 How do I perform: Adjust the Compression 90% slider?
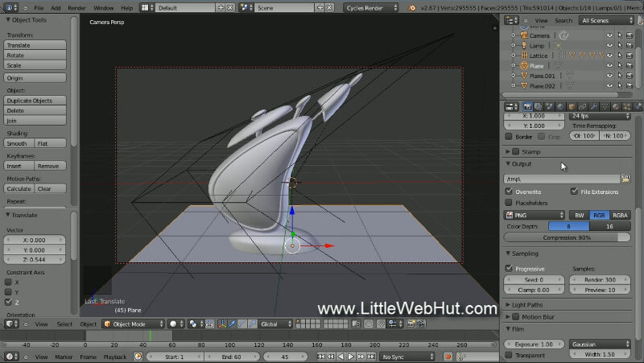[x=567, y=237]
